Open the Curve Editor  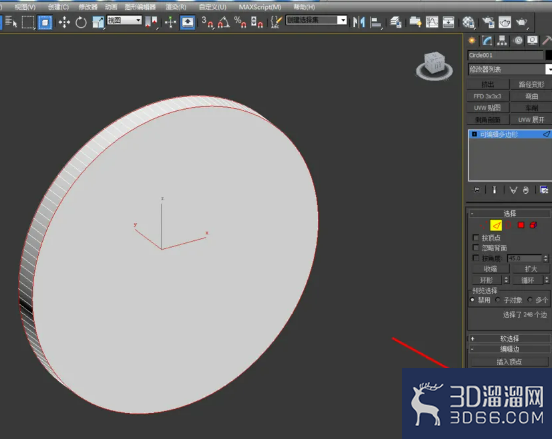(x=432, y=22)
